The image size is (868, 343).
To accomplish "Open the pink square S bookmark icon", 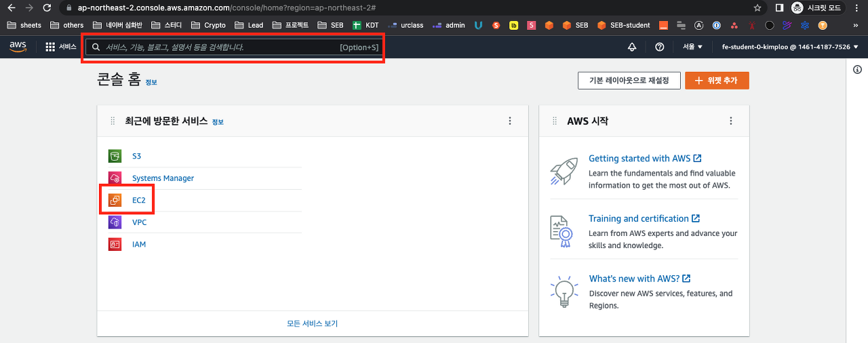I will [532, 25].
